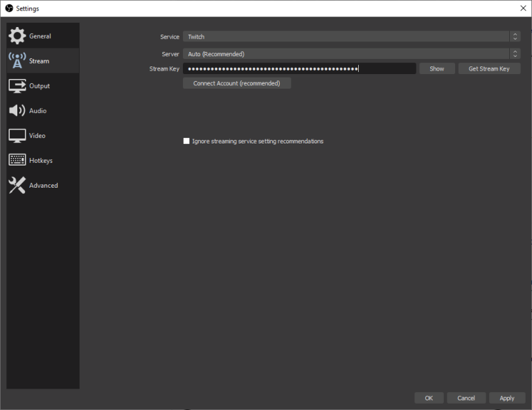
Task: Click the Output monitor arrow icon
Action: pos(17,86)
